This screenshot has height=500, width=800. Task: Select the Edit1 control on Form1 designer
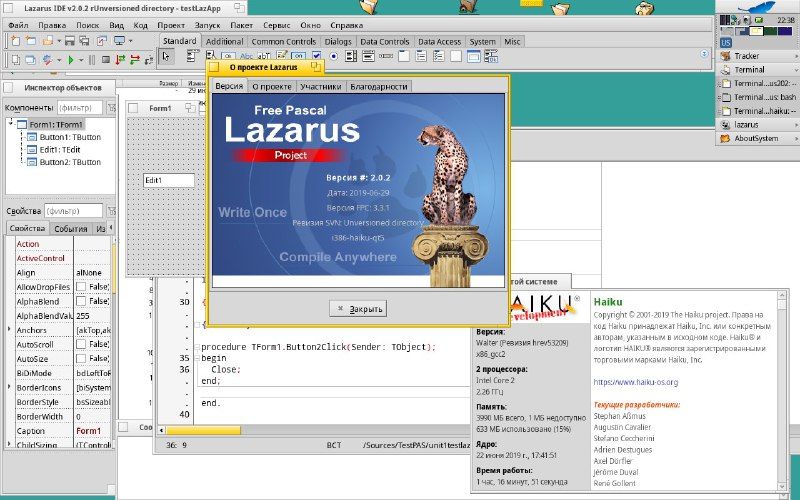(169, 180)
